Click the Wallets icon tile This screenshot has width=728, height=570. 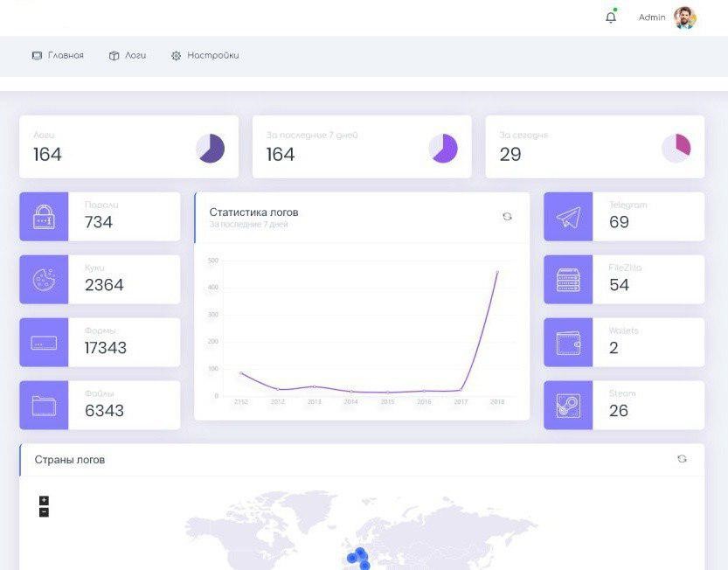(x=568, y=343)
